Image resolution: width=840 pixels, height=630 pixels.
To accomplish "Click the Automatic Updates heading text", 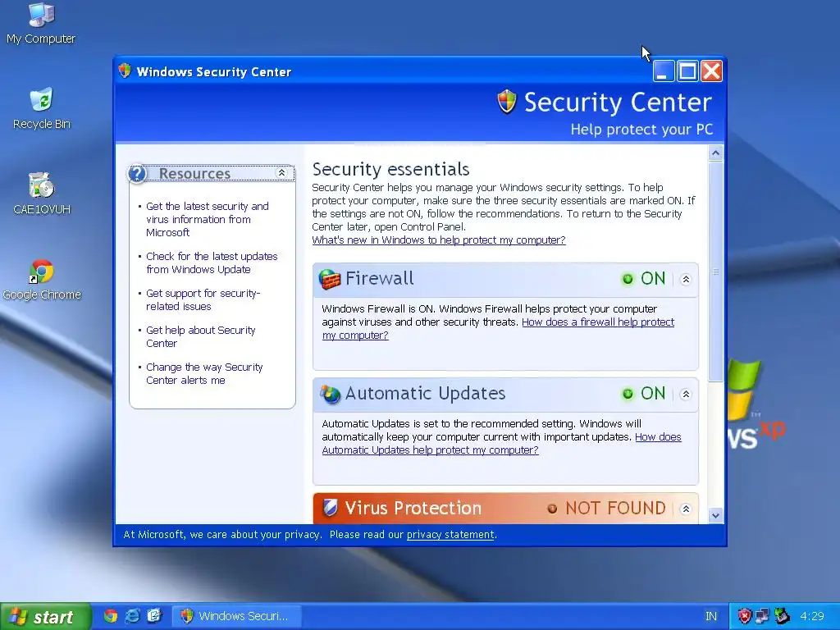I will coord(426,393).
